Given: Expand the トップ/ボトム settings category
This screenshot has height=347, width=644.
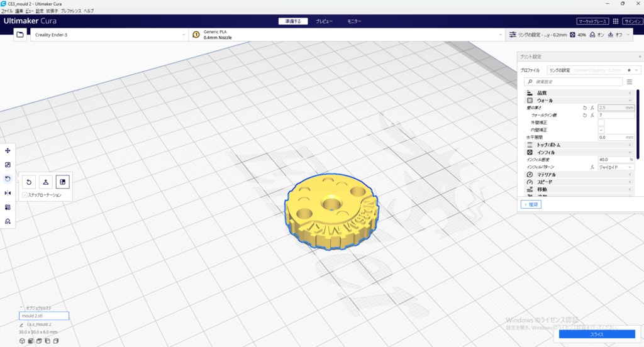Looking at the screenshot, I should coord(579,145).
